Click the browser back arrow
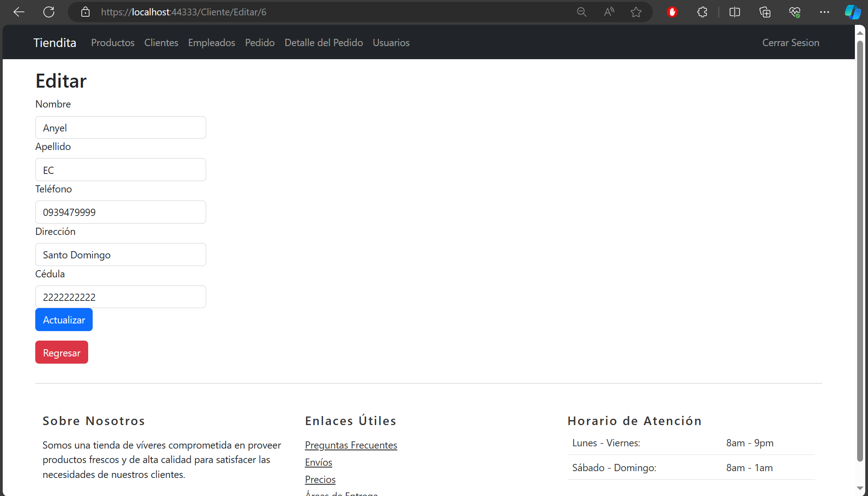Viewport: 868px width, 496px height. point(19,12)
